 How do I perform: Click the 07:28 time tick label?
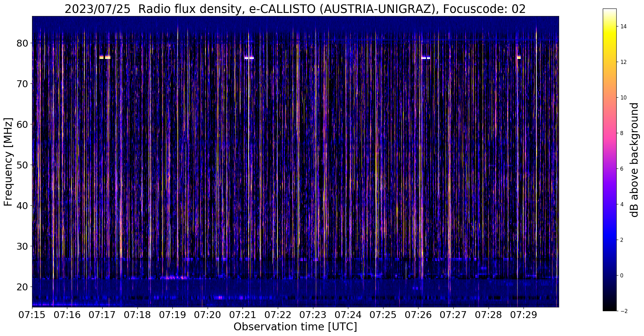(489, 315)
